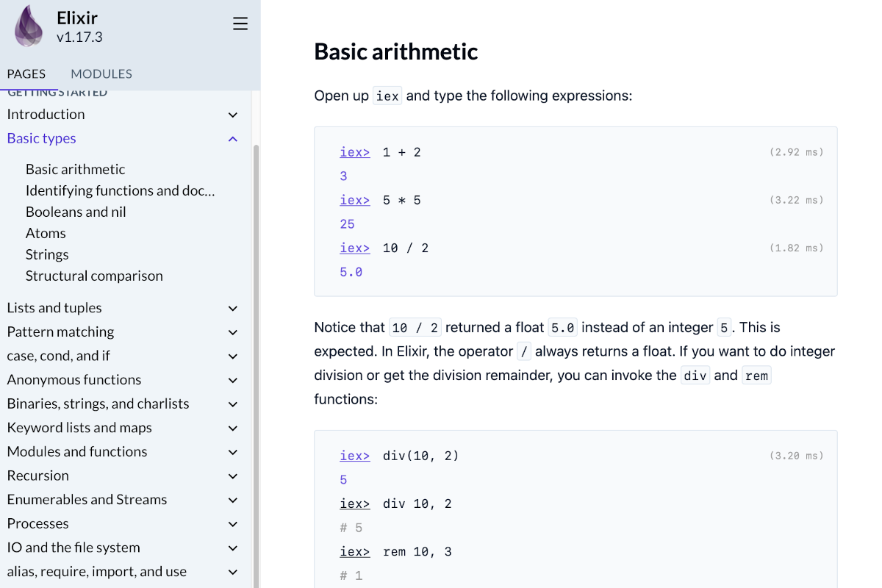This screenshot has height=588, width=882.
Task: Expand the Processes chevron
Action: (233, 524)
